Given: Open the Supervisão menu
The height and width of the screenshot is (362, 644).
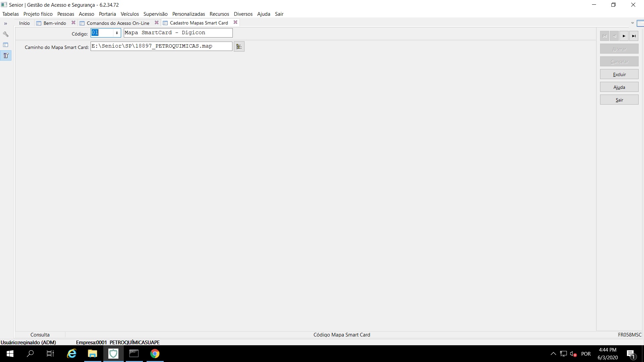Looking at the screenshot, I should 155,14.
